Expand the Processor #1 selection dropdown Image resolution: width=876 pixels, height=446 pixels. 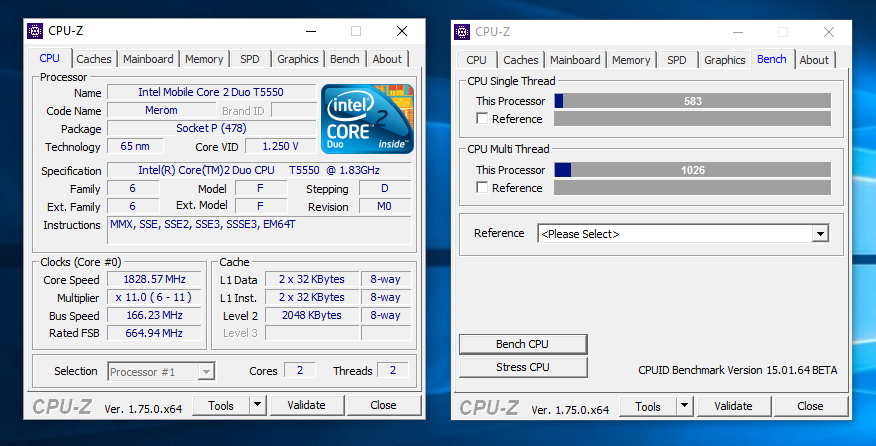coord(206,372)
